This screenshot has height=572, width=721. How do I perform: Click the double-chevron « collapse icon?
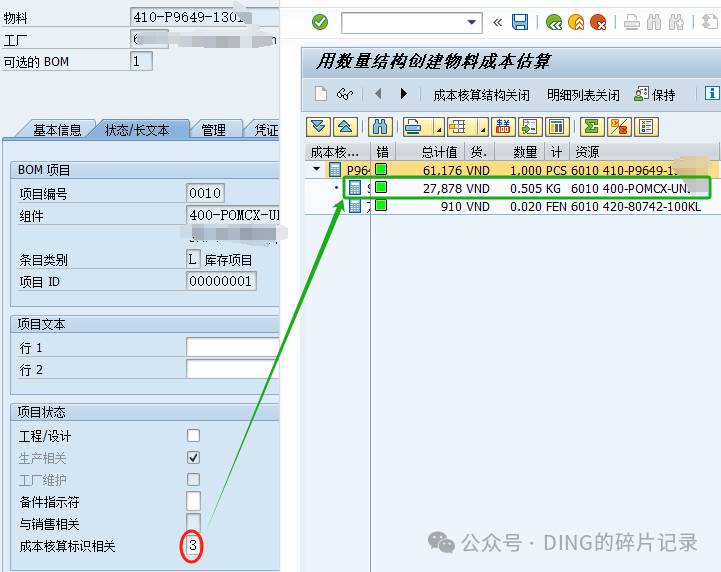pyautogui.click(x=497, y=22)
